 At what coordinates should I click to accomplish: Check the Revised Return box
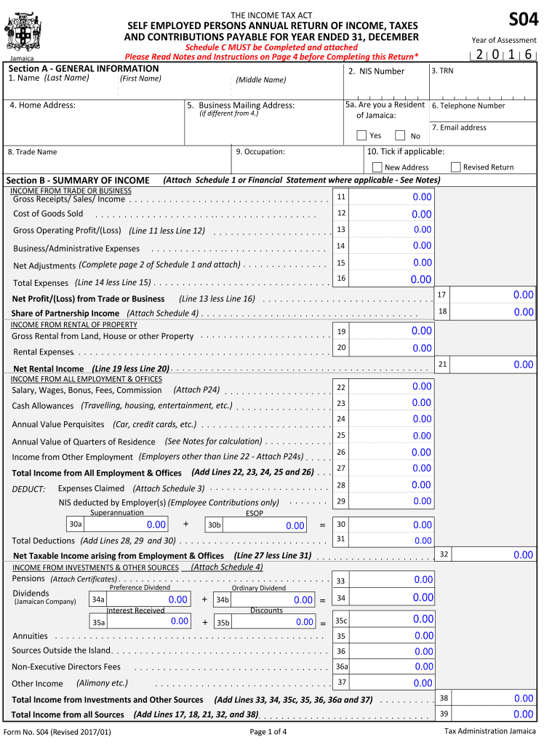click(x=456, y=167)
